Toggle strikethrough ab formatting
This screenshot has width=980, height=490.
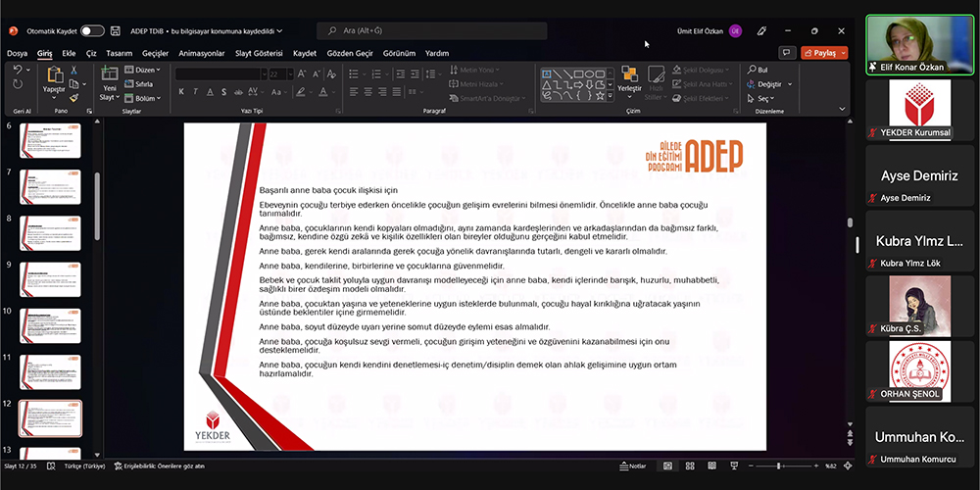(x=237, y=92)
